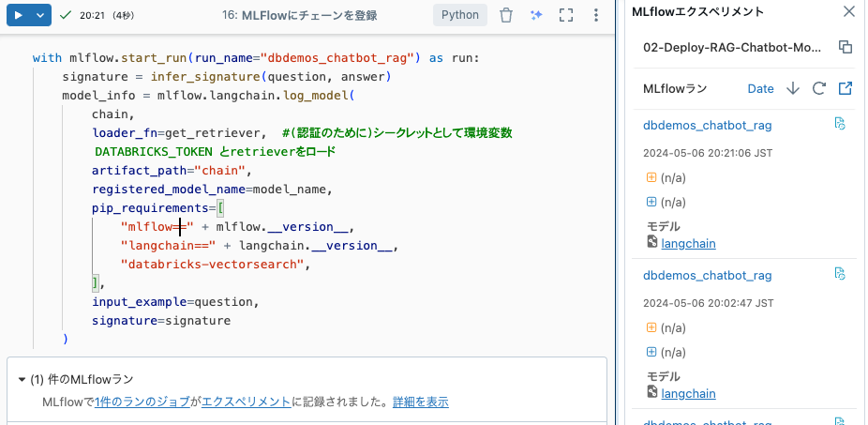This screenshot has width=868, height=425.
Task: Click the input_example=question code line
Action: [175, 302]
